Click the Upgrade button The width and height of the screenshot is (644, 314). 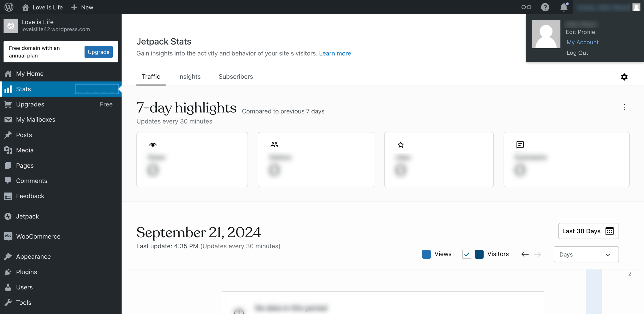coord(98,52)
